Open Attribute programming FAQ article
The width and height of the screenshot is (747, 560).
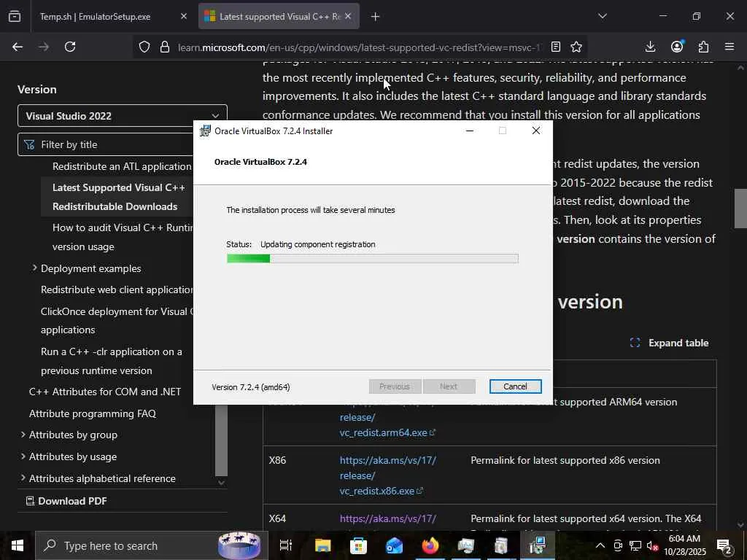93,413
